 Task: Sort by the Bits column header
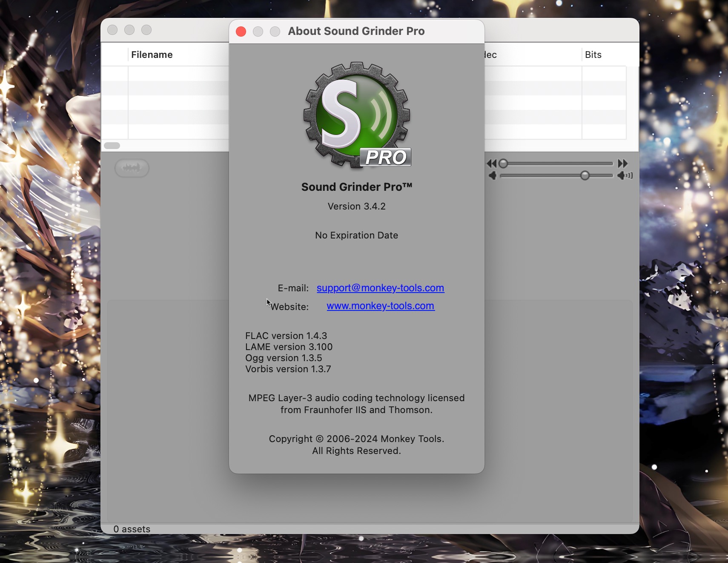tap(593, 55)
